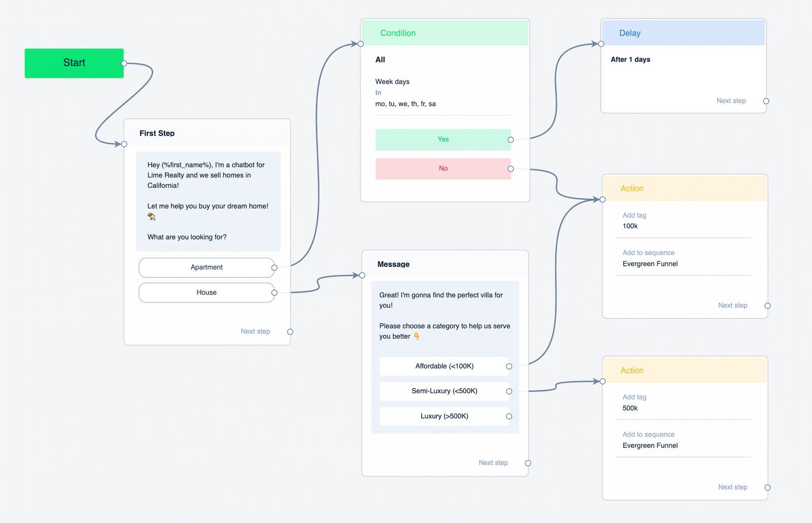This screenshot has height=523, width=812.
Task: Click the Yes branch output connector
Action: pyautogui.click(x=511, y=140)
